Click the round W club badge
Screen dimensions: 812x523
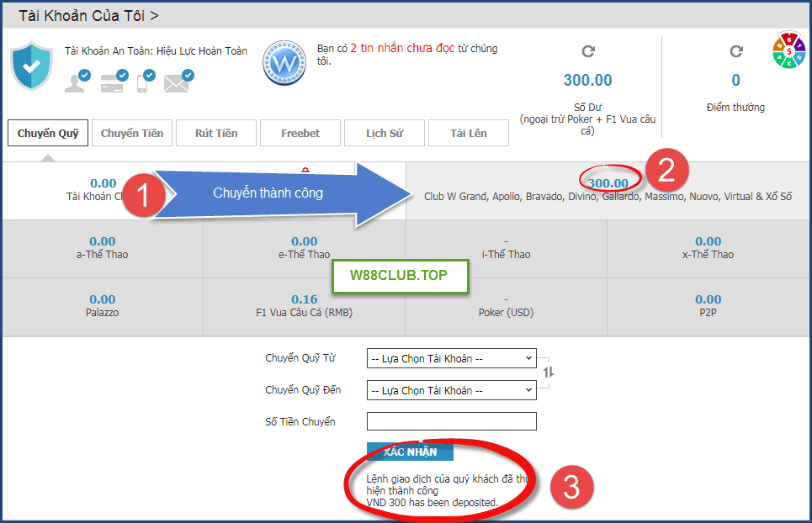pos(284,62)
